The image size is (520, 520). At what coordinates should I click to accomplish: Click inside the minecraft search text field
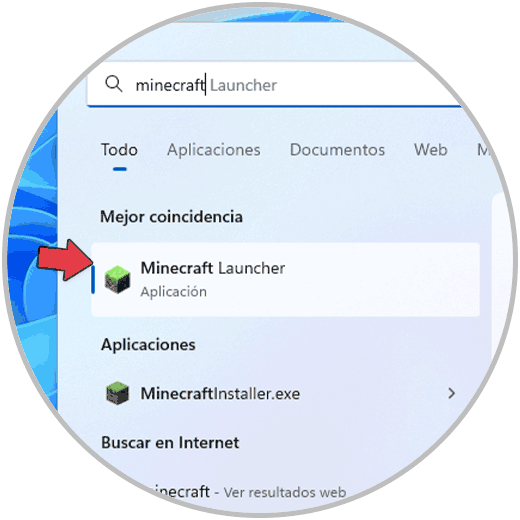[x=273, y=84]
